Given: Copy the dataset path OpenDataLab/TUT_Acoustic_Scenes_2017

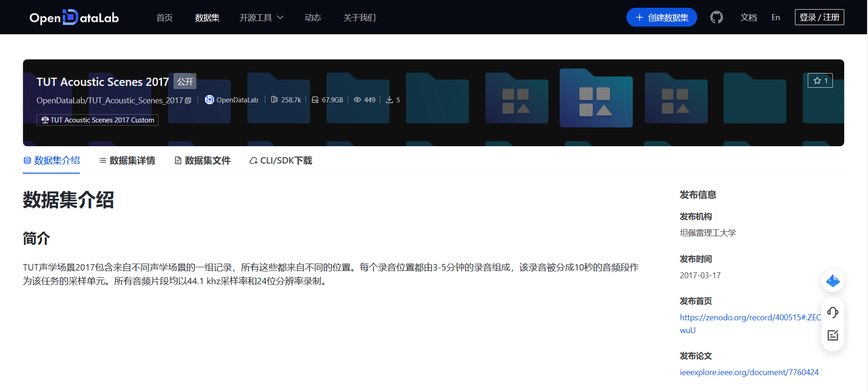Looking at the screenshot, I should pyautogui.click(x=188, y=101).
